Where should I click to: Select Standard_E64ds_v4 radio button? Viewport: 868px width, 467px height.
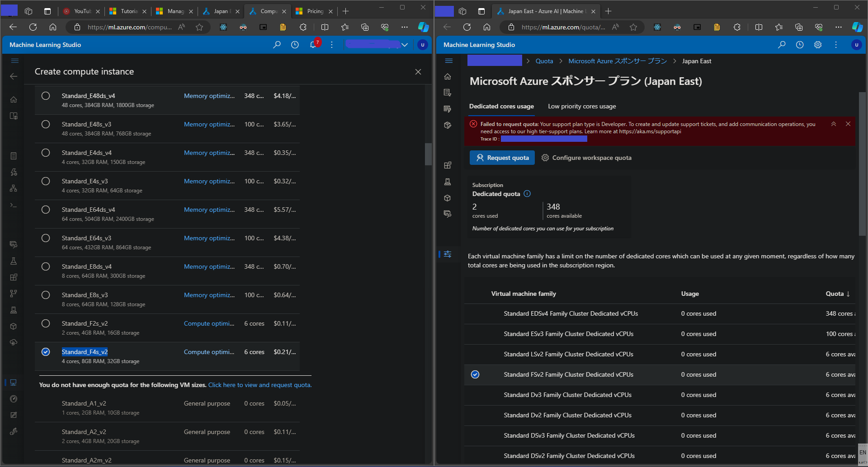pyautogui.click(x=46, y=210)
